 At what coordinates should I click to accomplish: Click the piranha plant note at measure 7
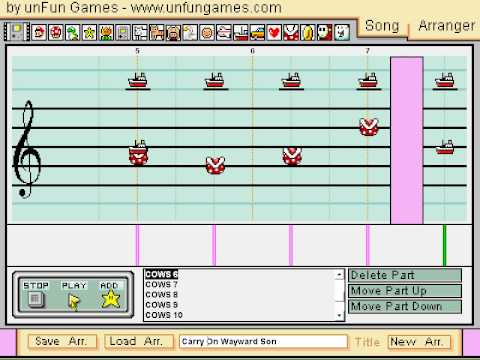[369, 127]
